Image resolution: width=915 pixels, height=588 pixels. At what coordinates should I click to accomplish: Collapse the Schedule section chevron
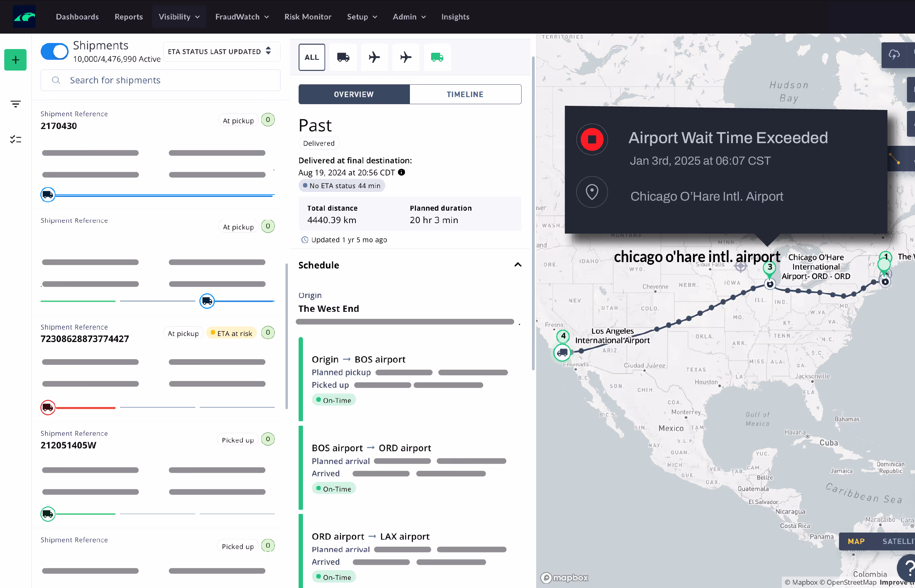[x=518, y=265]
